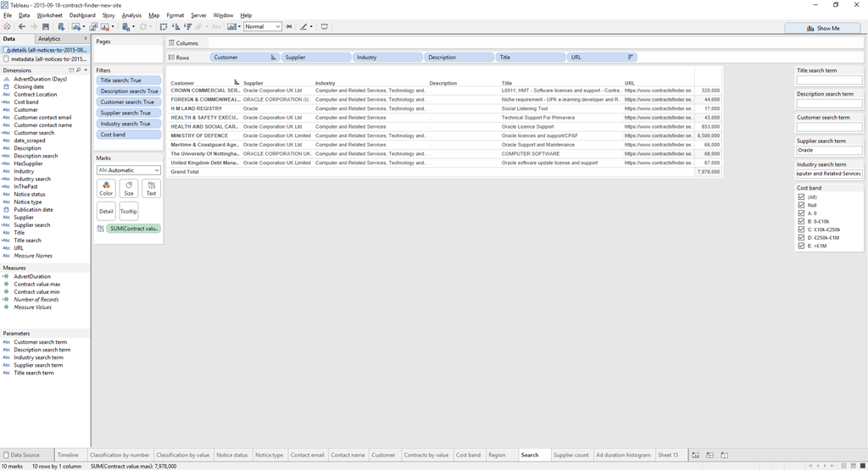The width and height of the screenshot is (868, 470).
Task: Open the Automatic mark type dropdown
Action: pyautogui.click(x=129, y=170)
